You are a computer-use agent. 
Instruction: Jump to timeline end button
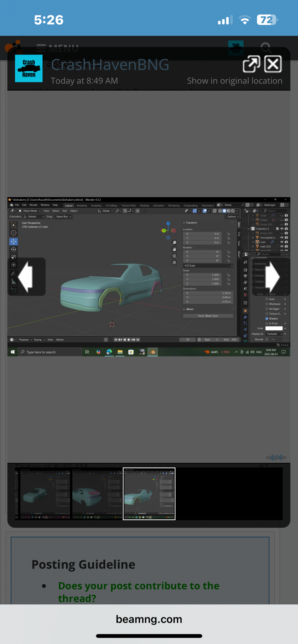point(138,340)
